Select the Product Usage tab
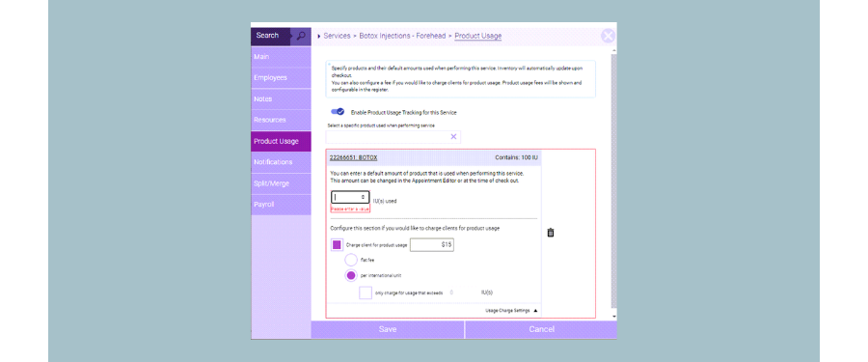 point(281,141)
